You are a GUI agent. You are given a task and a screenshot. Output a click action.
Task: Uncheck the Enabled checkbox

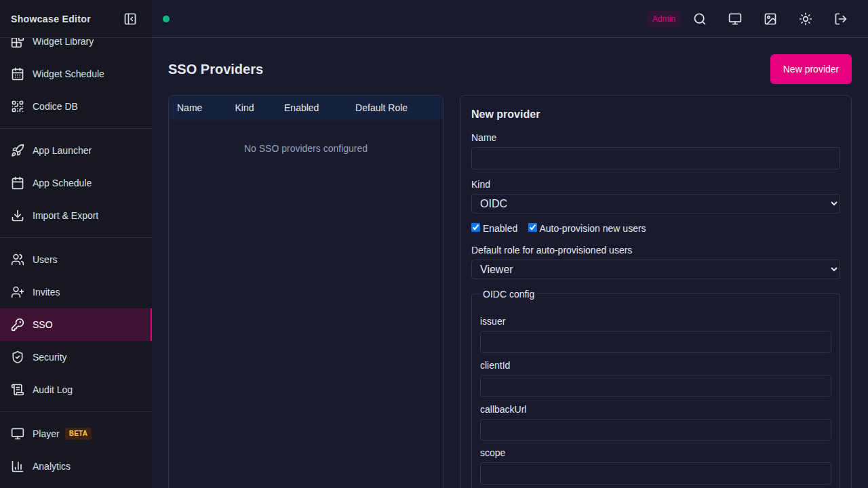(x=476, y=228)
